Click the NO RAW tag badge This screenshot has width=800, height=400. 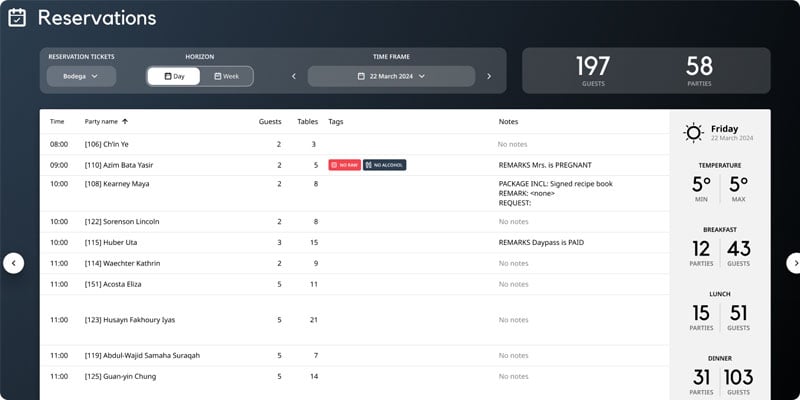(344, 165)
